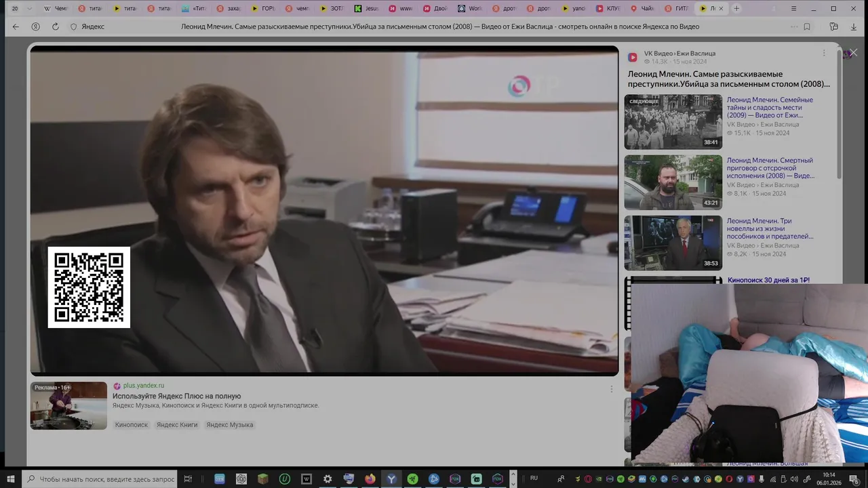Image resolution: width=868 pixels, height=488 pixels.
Task: Open Yandex Browser taskbar icon
Action: (x=391, y=479)
